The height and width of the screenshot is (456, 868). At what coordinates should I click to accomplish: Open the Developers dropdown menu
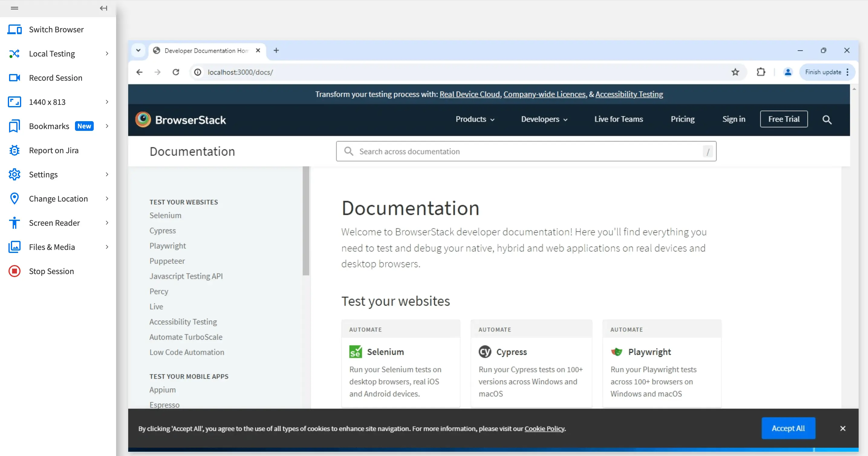pyautogui.click(x=544, y=119)
